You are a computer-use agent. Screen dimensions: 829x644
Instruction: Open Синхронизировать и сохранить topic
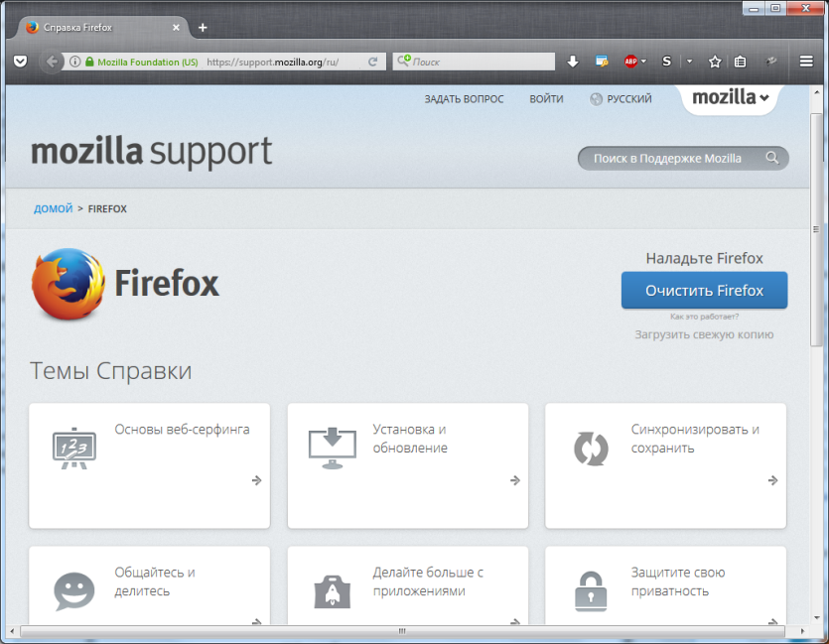(x=695, y=439)
